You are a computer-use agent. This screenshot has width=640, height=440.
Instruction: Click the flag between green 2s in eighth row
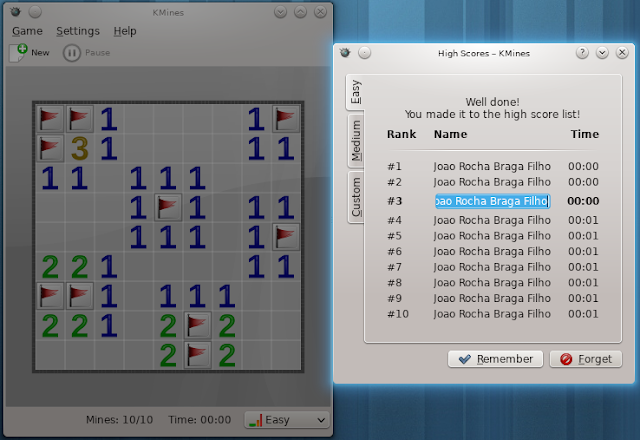(x=197, y=325)
